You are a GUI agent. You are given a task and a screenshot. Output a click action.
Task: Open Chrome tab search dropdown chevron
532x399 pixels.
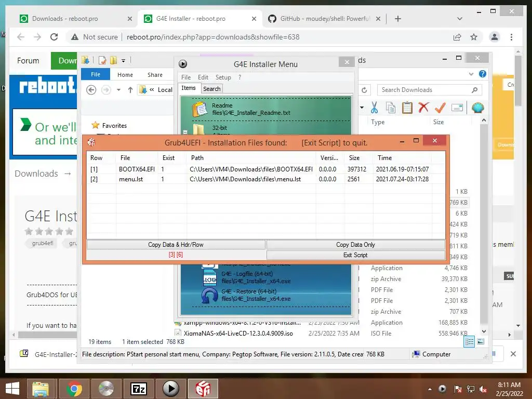pos(459,19)
